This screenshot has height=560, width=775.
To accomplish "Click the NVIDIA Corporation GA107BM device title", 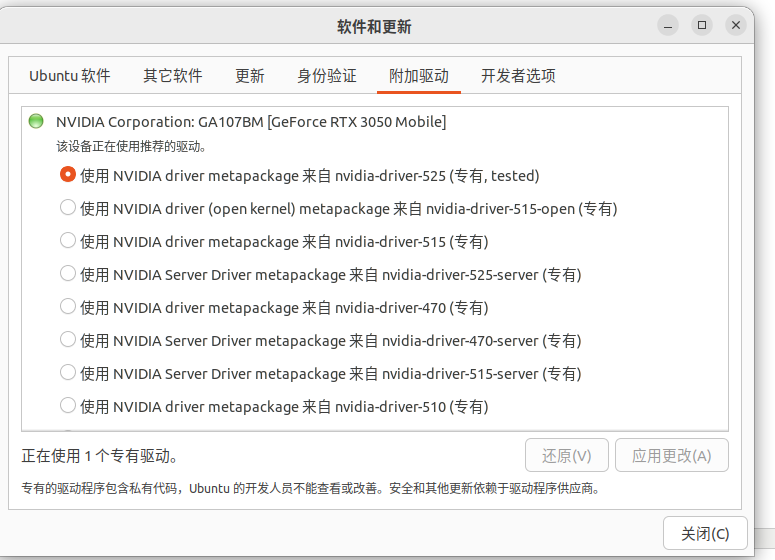I will coord(251,122).
